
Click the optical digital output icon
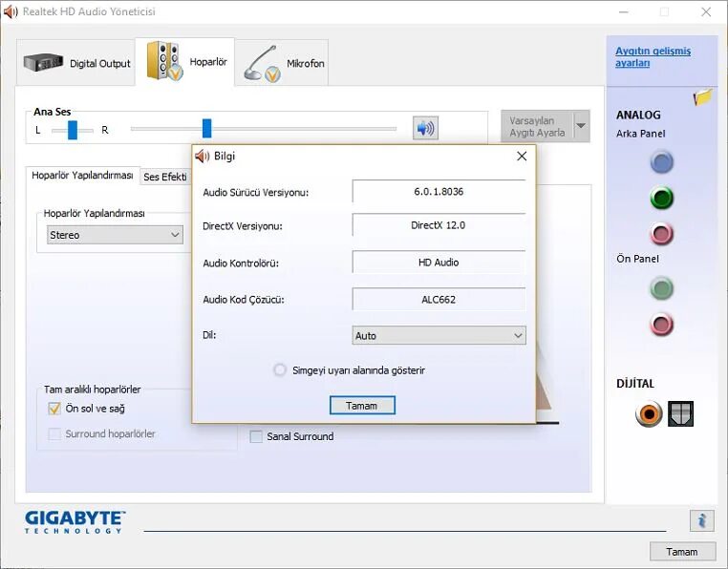[680, 413]
